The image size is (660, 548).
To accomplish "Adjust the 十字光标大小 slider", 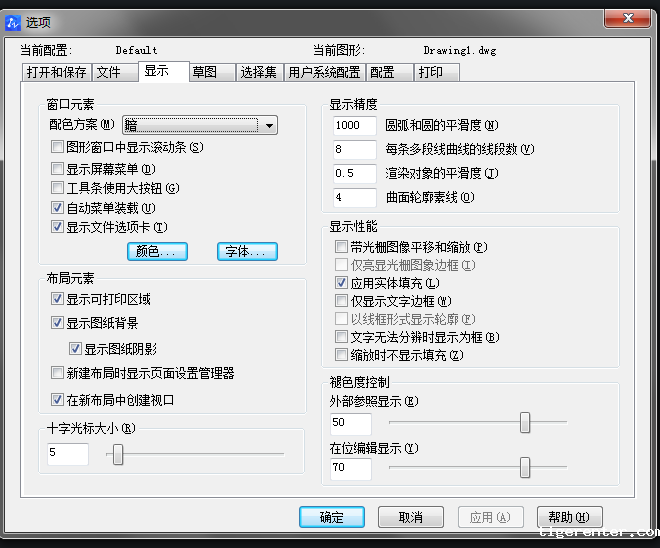I will pos(118,455).
